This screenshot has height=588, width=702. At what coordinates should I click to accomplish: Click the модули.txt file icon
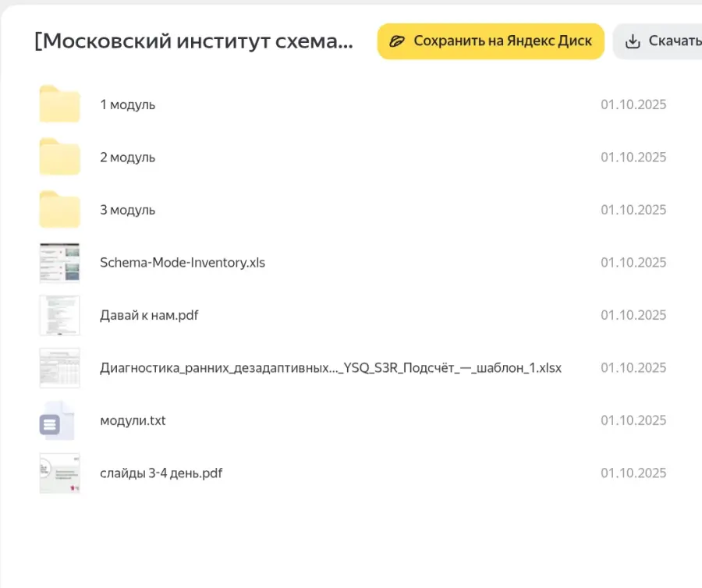click(56, 420)
